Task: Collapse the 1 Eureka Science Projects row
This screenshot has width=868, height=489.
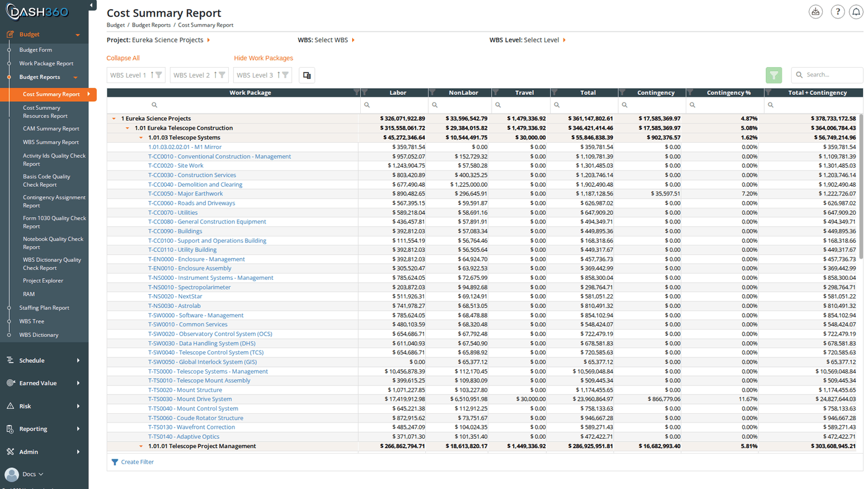Action: click(113, 119)
